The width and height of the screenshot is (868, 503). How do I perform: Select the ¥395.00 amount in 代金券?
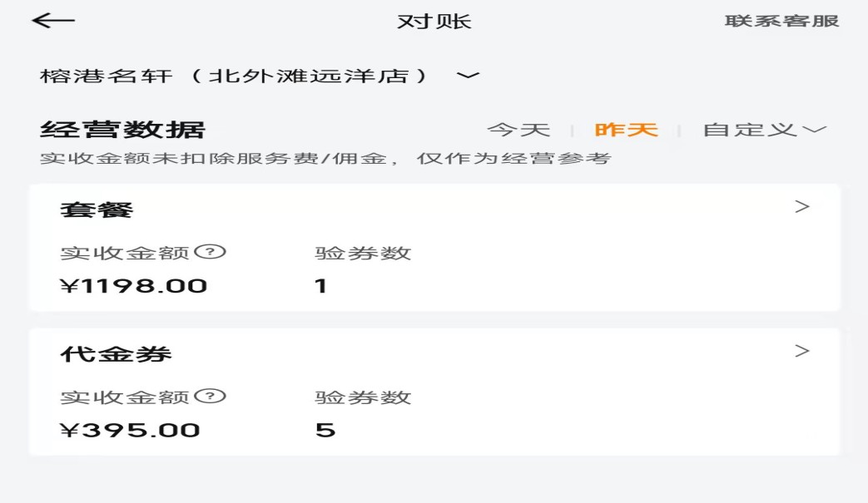coord(130,430)
